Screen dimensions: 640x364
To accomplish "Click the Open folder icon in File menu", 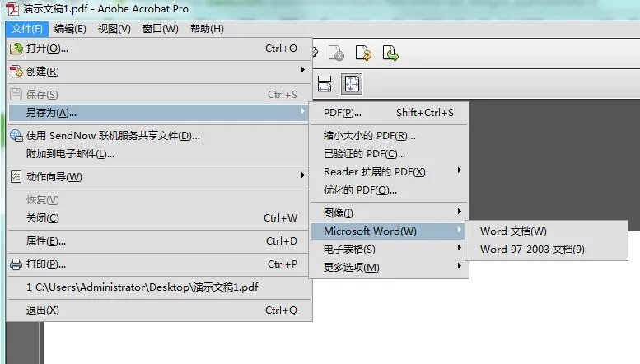I will pyautogui.click(x=16, y=49).
